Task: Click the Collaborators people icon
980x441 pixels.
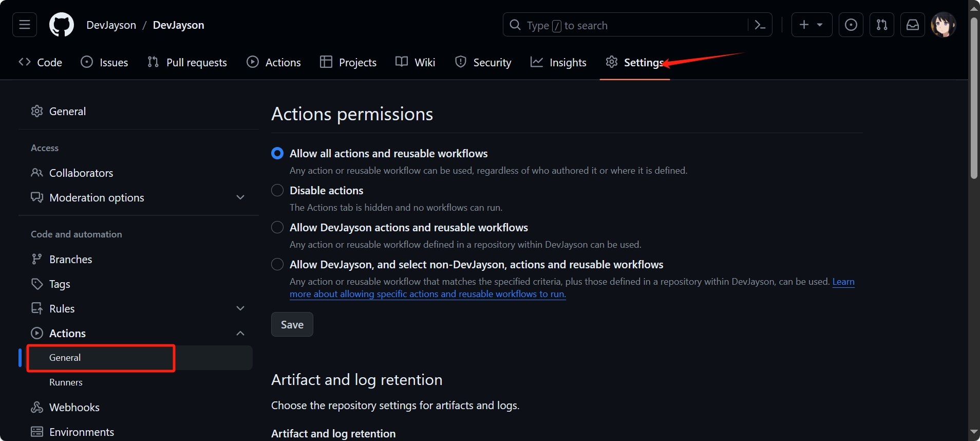Action: [x=37, y=173]
